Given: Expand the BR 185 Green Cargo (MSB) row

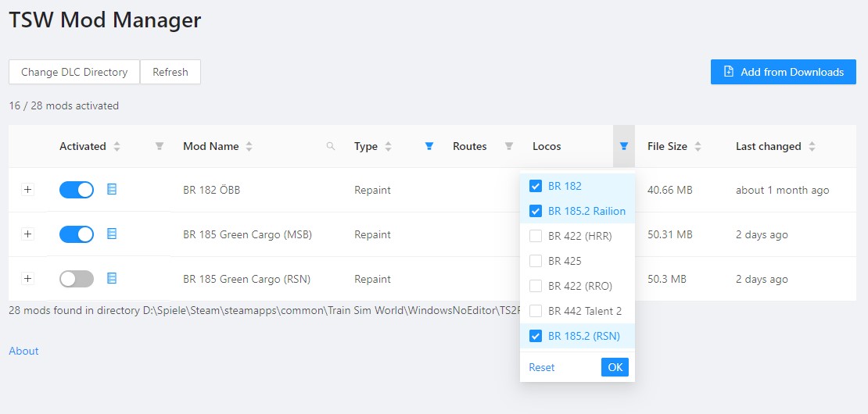Looking at the screenshot, I should (x=28, y=234).
